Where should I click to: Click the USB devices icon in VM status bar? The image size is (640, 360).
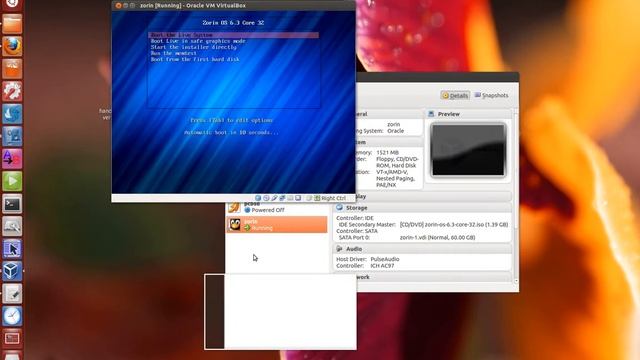(274, 198)
